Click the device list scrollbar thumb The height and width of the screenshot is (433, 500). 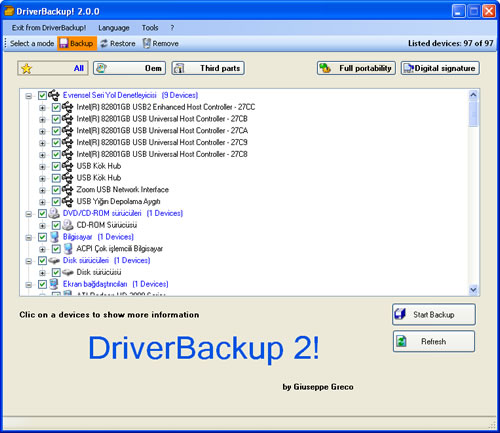(473, 114)
